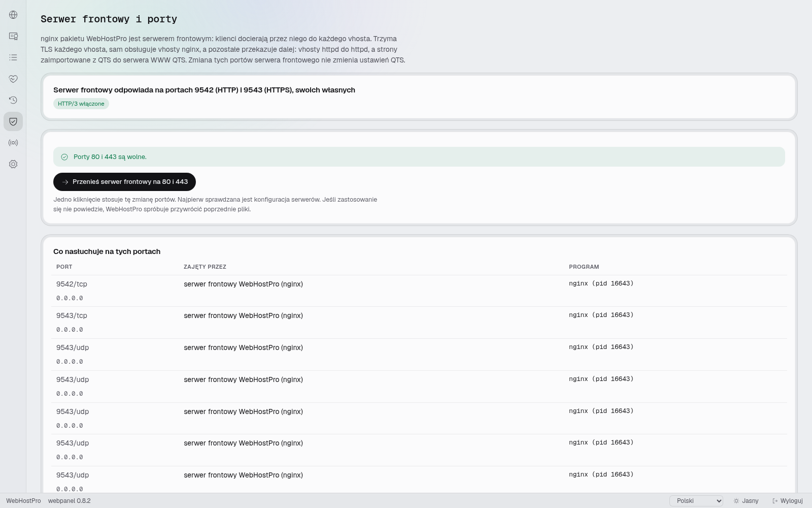The height and width of the screenshot is (508, 812).
Task: Select the 9542/tcp port row
Action: tap(419, 291)
